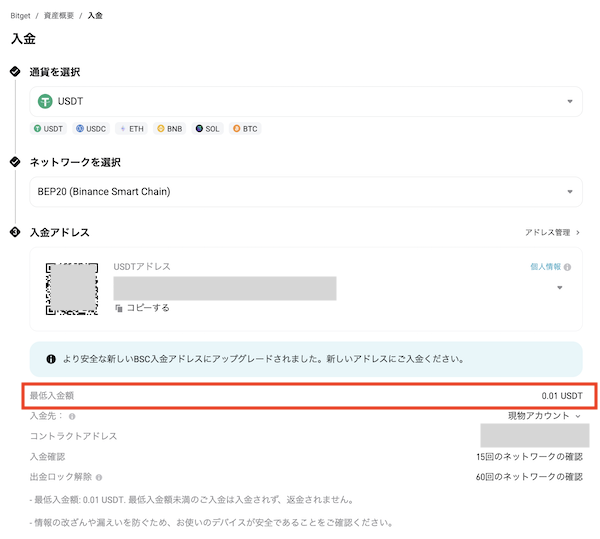Click 15回のネットワークの確認 text

pos(529,457)
